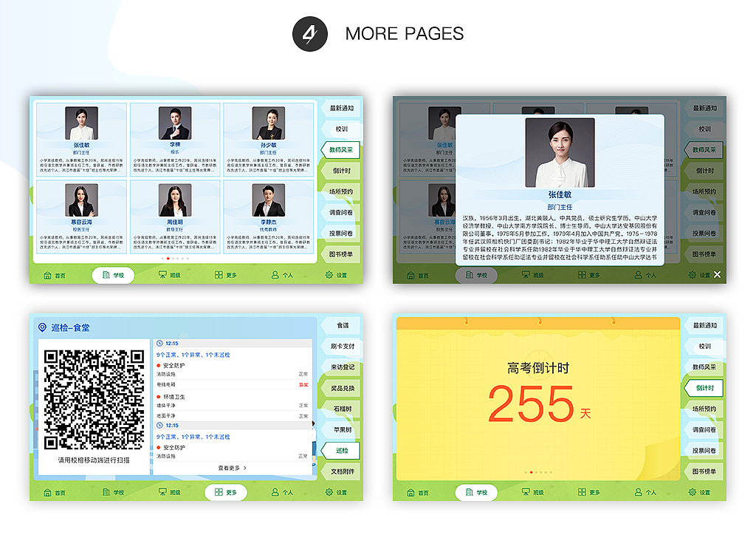Open 调查问卷 tab on the teacher grid screen

click(341, 212)
